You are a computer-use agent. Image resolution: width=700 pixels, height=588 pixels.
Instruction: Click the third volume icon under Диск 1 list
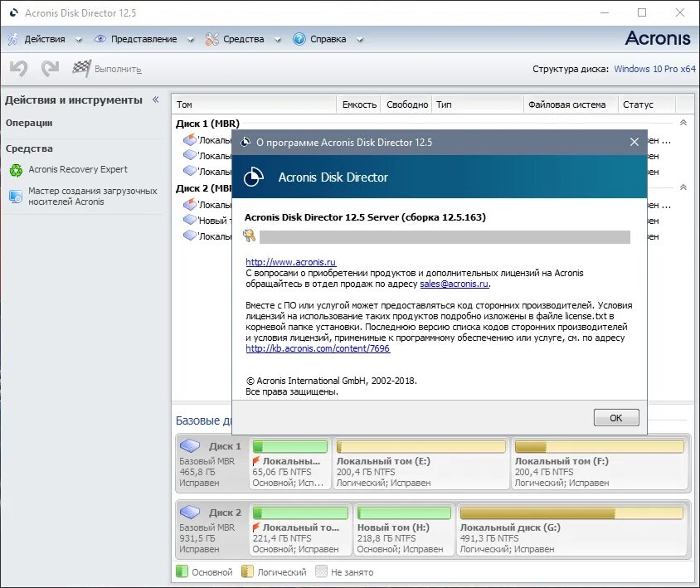click(190, 171)
